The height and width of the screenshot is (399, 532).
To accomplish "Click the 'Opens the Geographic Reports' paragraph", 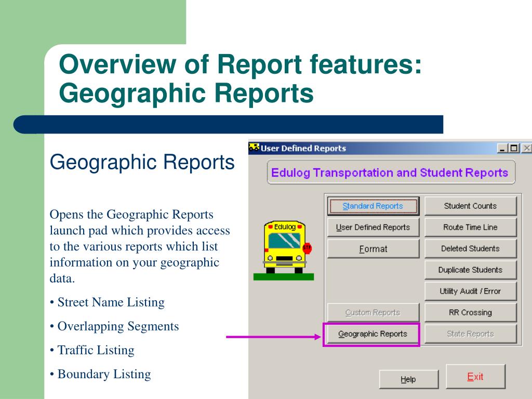I will click(x=140, y=246).
